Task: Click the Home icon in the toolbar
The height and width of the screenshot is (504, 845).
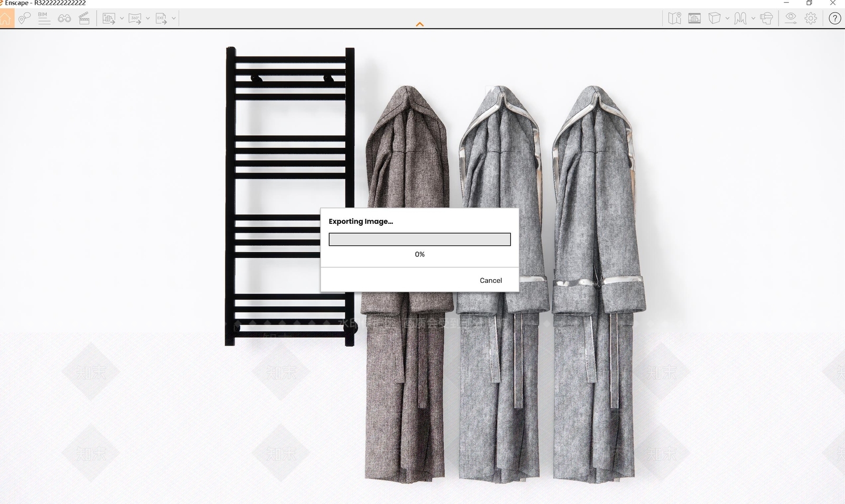Action: pyautogui.click(x=6, y=18)
